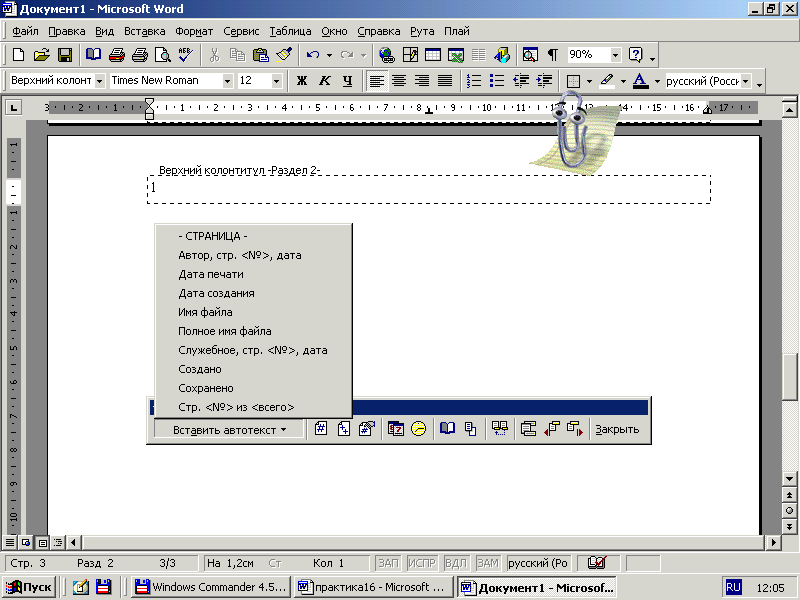Toggle underline Ч formatting
800x600 pixels.
(347, 81)
